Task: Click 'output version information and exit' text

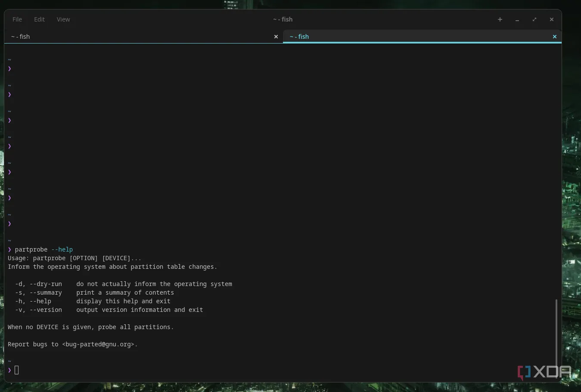Action: 140,310
